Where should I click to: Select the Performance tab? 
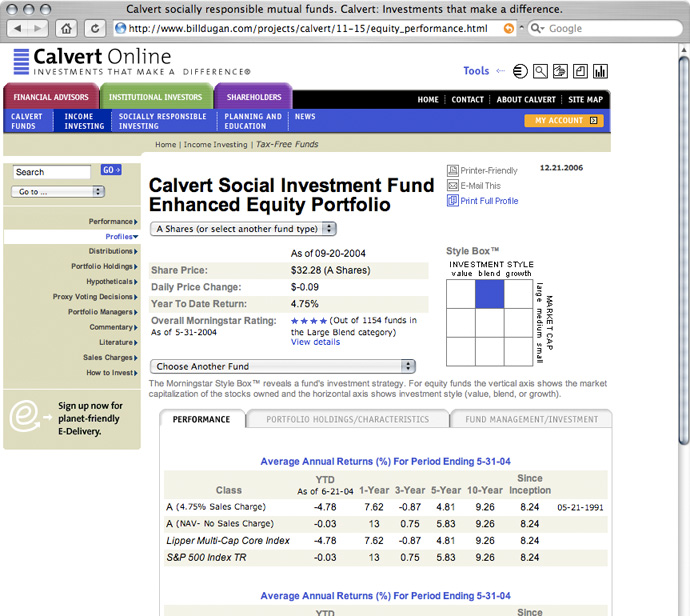(202, 419)
